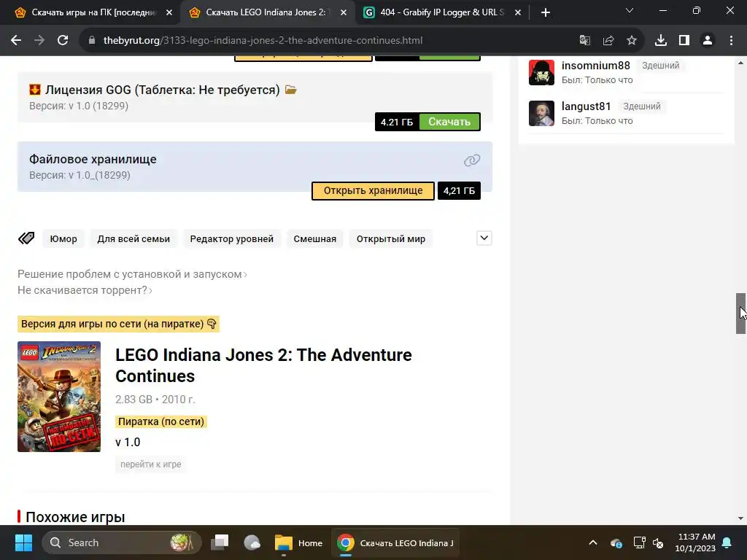Click the page vertical scrollbar thumb
This screenshot has height=560, width=747.
tap(741, 314)
